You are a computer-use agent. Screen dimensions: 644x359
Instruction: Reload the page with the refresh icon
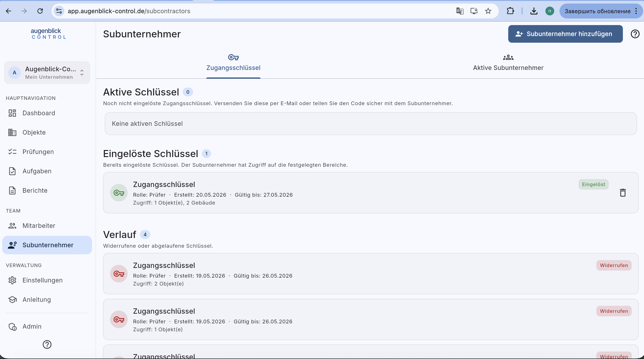(x=40, y=11)
